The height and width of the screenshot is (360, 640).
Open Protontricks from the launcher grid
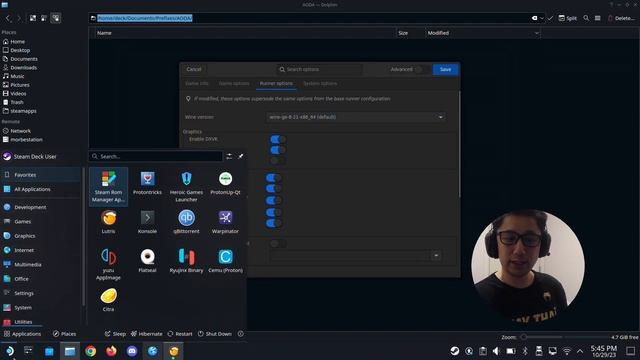[147, 183]
